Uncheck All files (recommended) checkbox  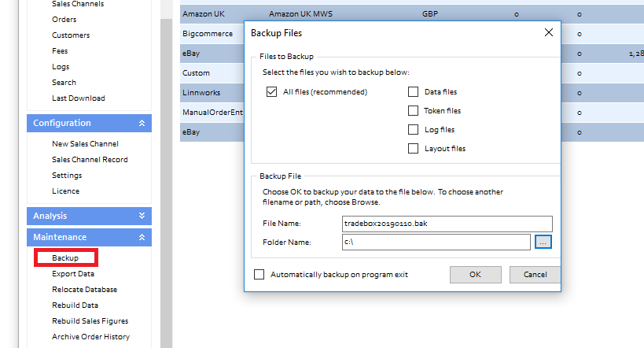pos(272,92)
